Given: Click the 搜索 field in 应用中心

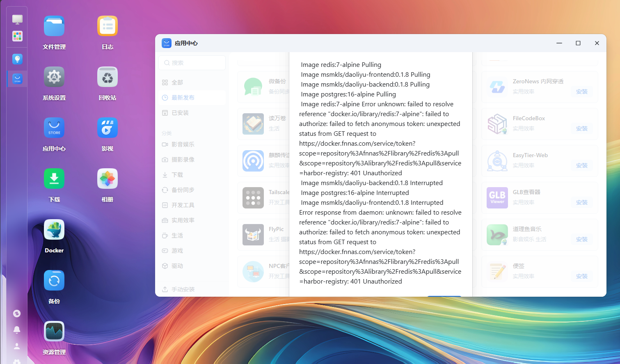Looking at the screenshot, I should [x=192, y=63].
